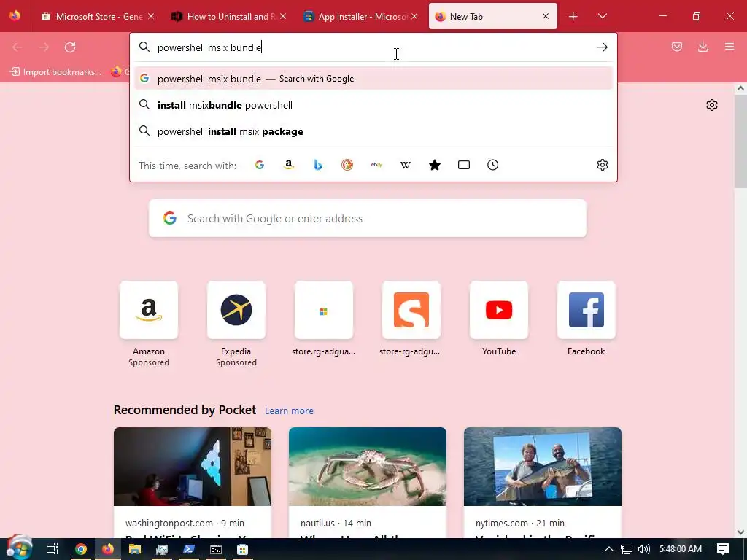
Task: Open Microsoft Store from taskbar
Action: coord(242,549)
